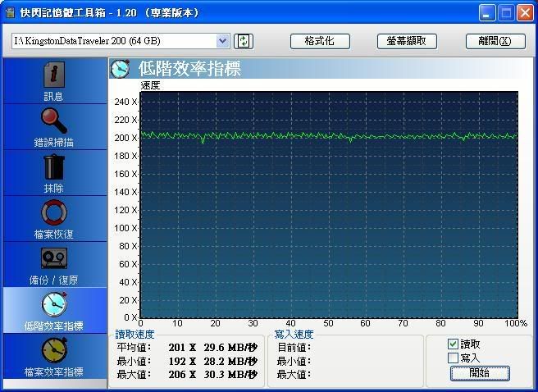The image size is (538, 392).
Task: Click the 開始 start button
Action: (x=480, y=373)
